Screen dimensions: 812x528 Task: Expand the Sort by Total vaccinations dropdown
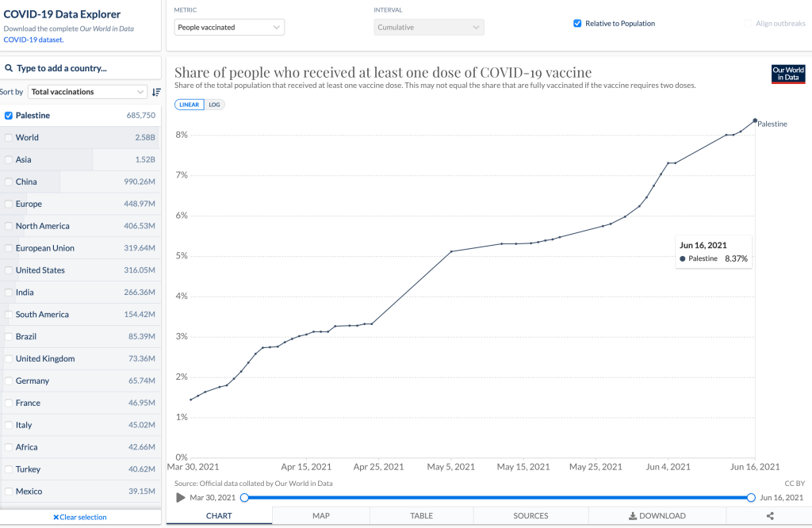pos(87,92)
